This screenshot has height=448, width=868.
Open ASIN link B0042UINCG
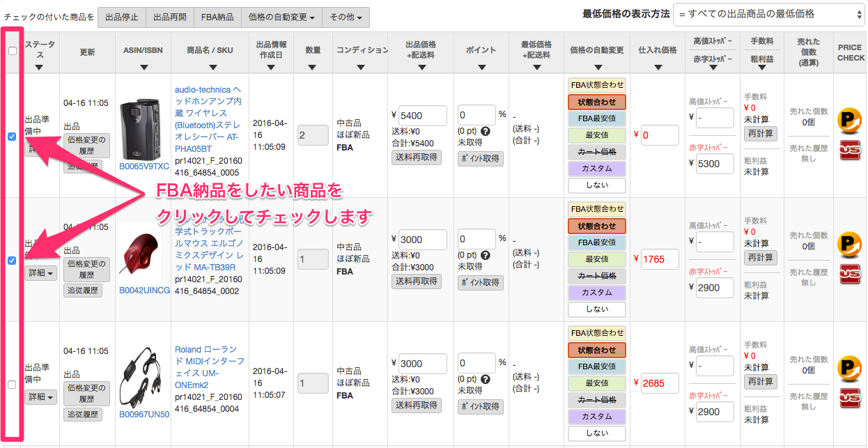144,291
